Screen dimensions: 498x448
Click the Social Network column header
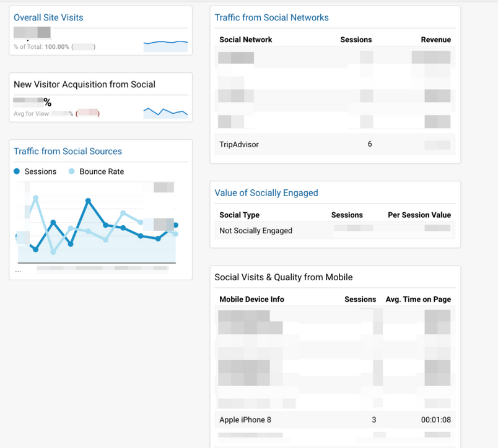click(x=246, y=40)
